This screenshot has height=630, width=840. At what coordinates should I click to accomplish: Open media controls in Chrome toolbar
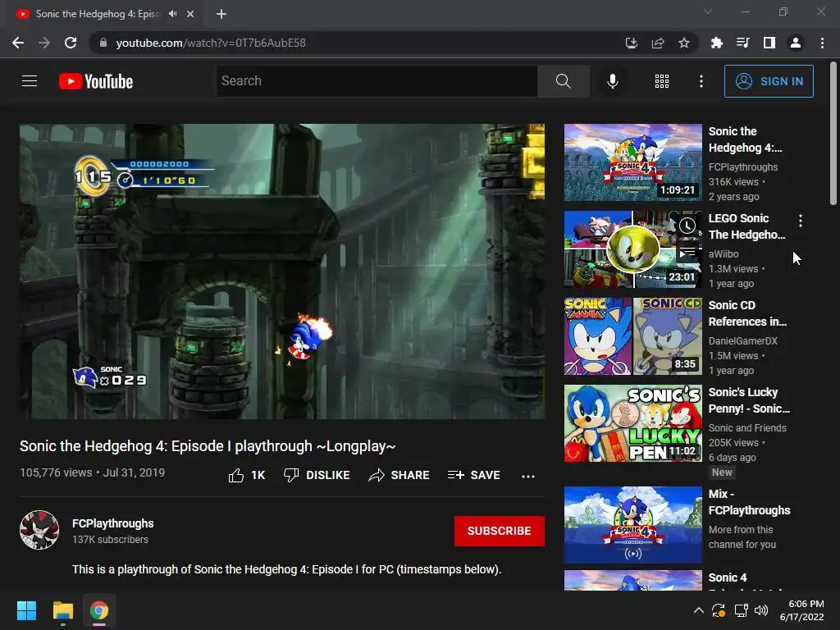click(742, 43)
